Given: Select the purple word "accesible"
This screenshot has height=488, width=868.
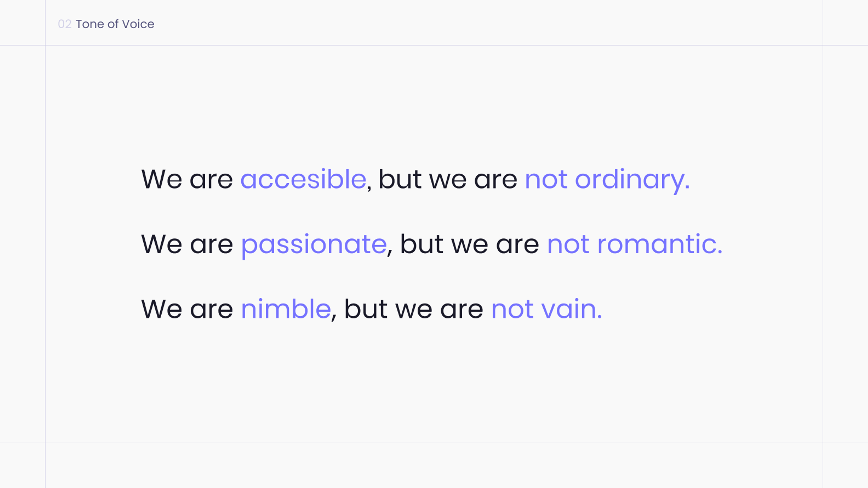Looking at the screenshot, I should click(x=303, y=179).
